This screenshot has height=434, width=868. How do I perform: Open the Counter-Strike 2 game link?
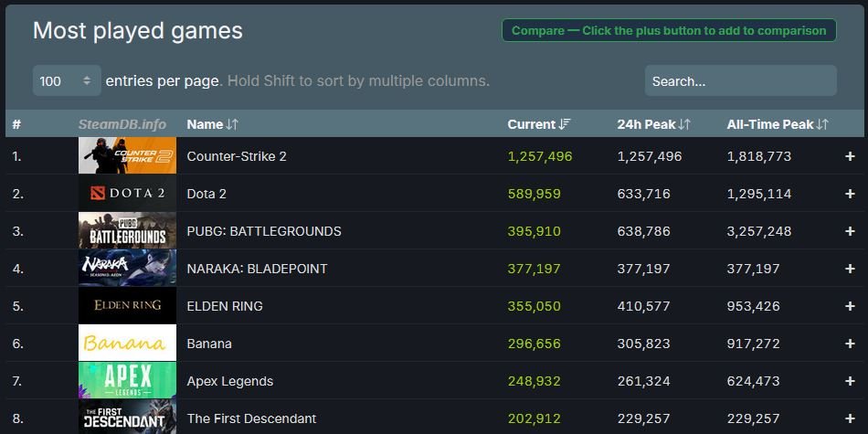(x=237, y=156)
